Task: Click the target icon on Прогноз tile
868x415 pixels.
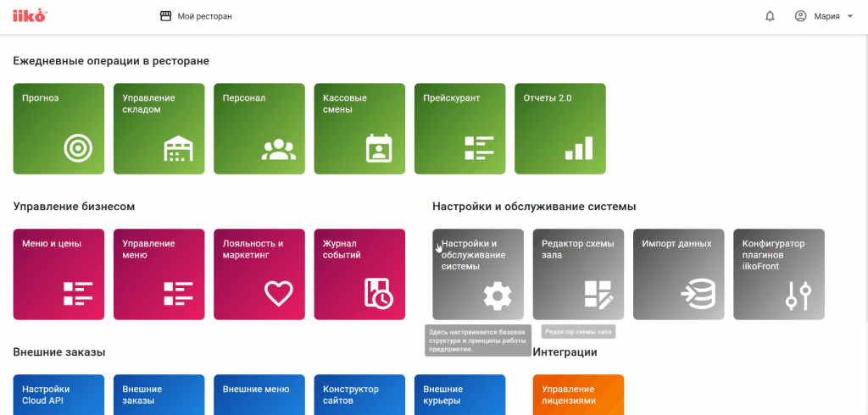Action: pos(78,148)
